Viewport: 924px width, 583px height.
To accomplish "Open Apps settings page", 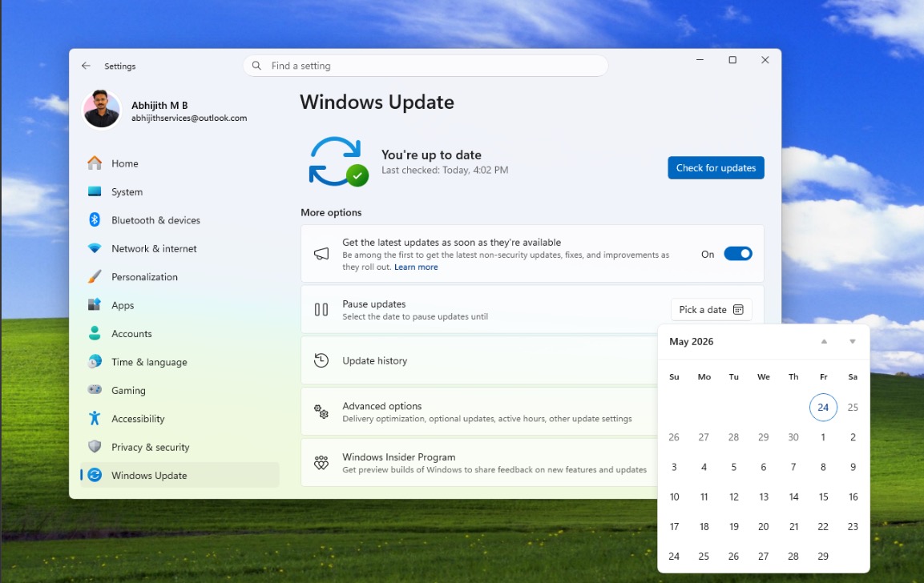I will [x=180, y=305].
